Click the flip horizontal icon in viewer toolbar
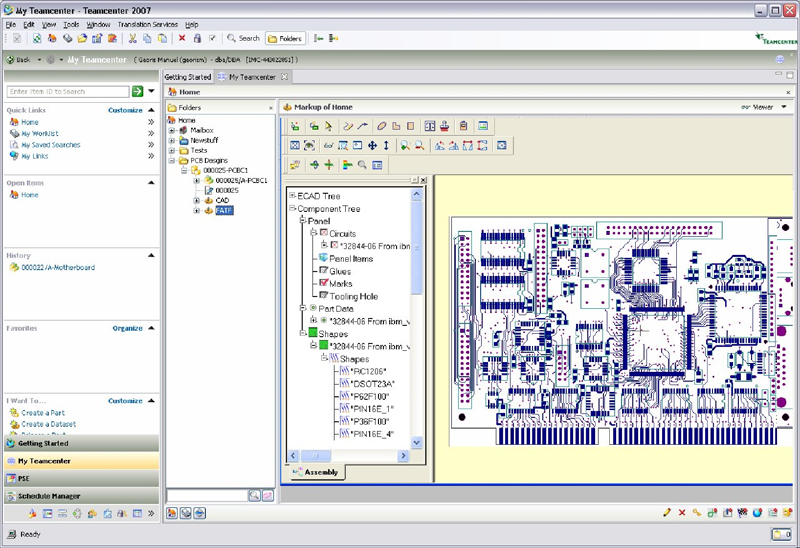Screen dimensions: 800x548 (x=468, y=145)
